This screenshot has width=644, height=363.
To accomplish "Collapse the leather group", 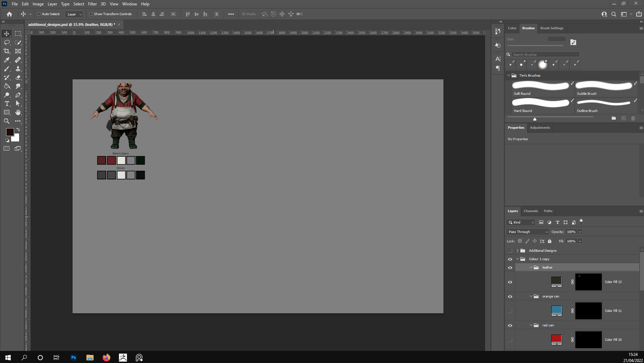I will [531, 268].
